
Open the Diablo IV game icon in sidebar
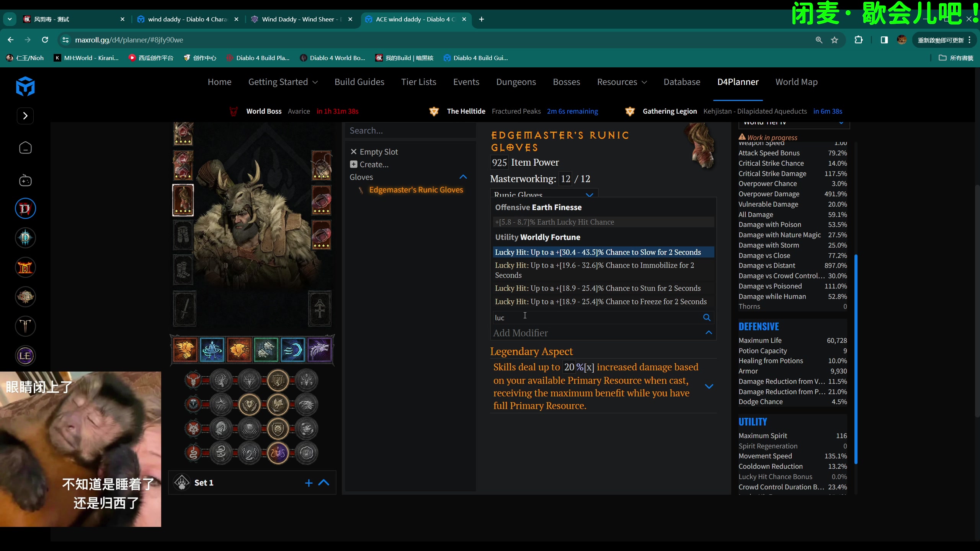(25, 209)
